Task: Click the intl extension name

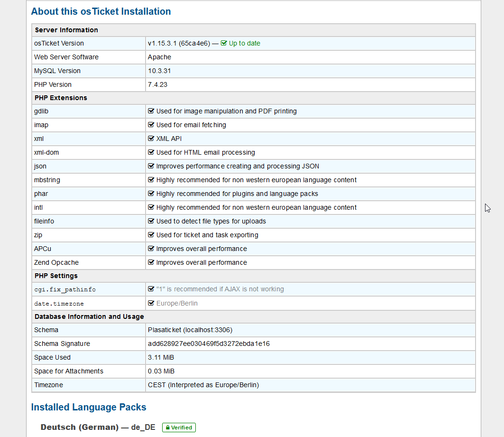Action: tap(38, 207)
